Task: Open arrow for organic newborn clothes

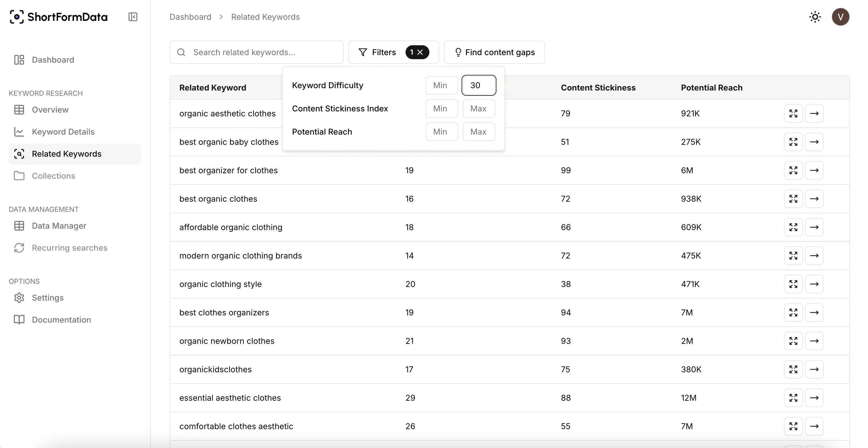Action: click(x=814, y=341)
